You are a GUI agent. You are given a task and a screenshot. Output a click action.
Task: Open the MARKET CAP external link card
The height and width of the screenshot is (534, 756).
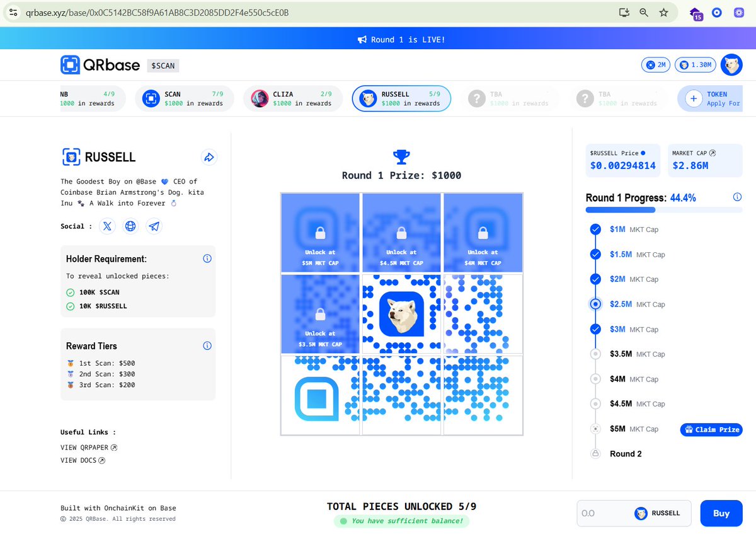(705, 160)
